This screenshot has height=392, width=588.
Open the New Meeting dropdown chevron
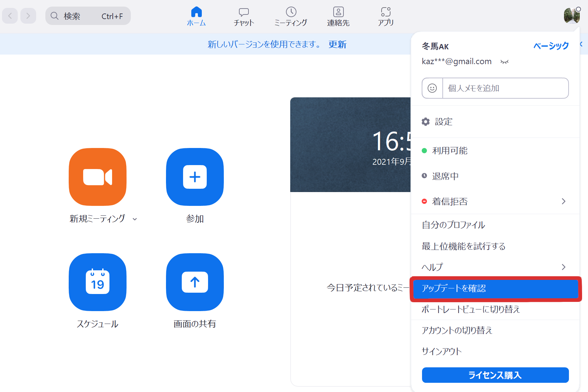point(135,219)
